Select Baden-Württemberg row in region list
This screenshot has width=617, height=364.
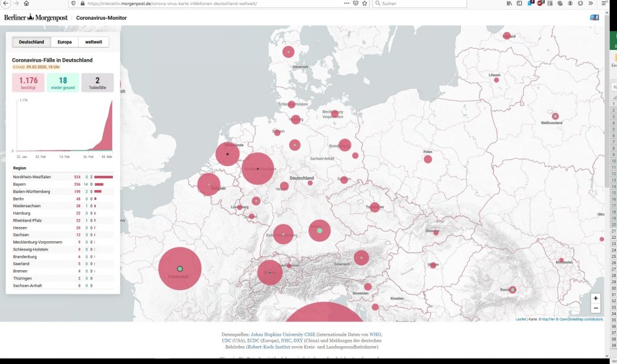coord(63,192)
